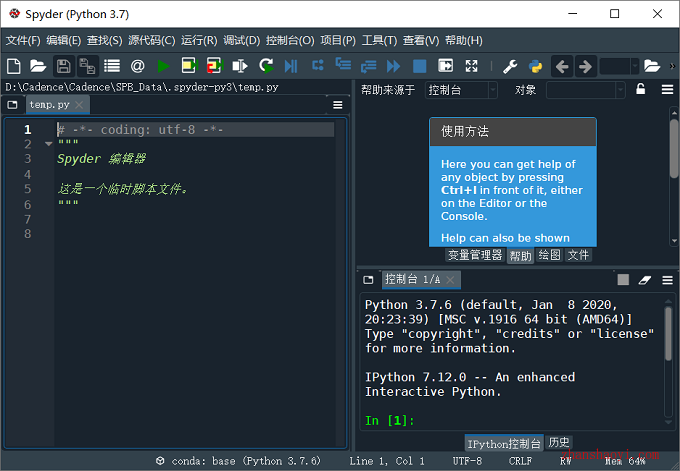Open the file switcher list icon
Image resolution: width=680 pixels, height=471 pixels.
click(x=112, y=66)
